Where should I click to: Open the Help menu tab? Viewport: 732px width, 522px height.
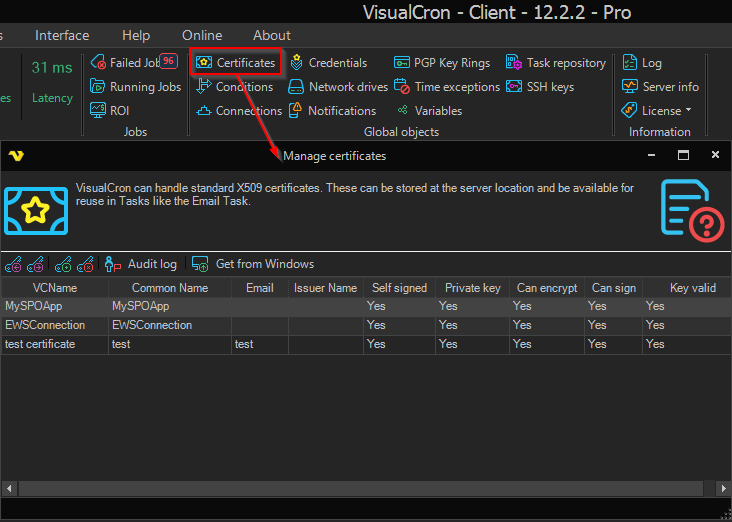pos(136,36)
